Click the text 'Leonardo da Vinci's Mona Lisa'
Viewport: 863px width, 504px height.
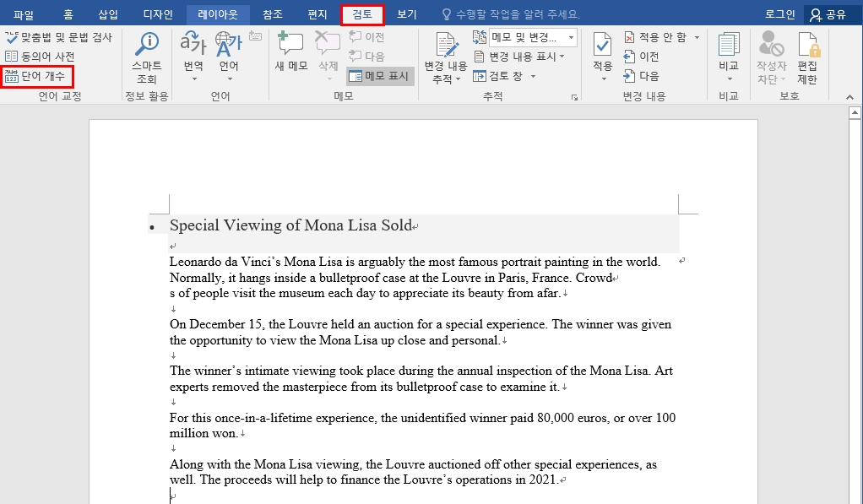pos(256,262)
